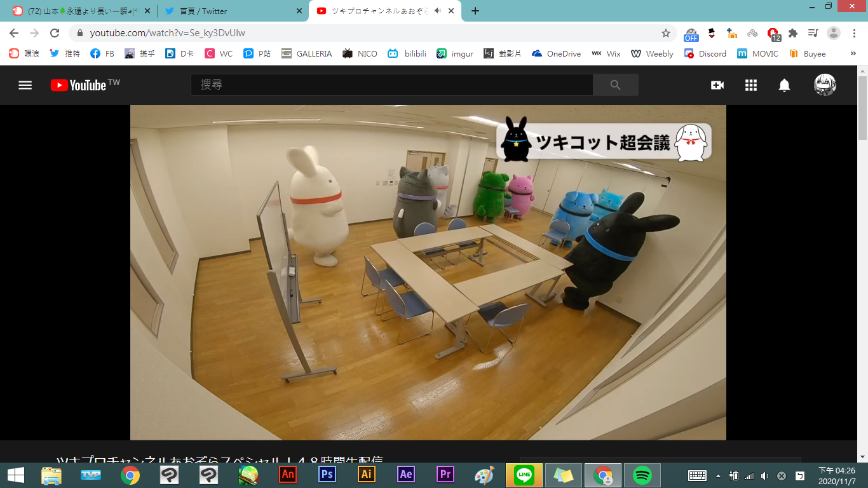
Task: Open the YouTube account avatar menu
Action: (825, 85)
